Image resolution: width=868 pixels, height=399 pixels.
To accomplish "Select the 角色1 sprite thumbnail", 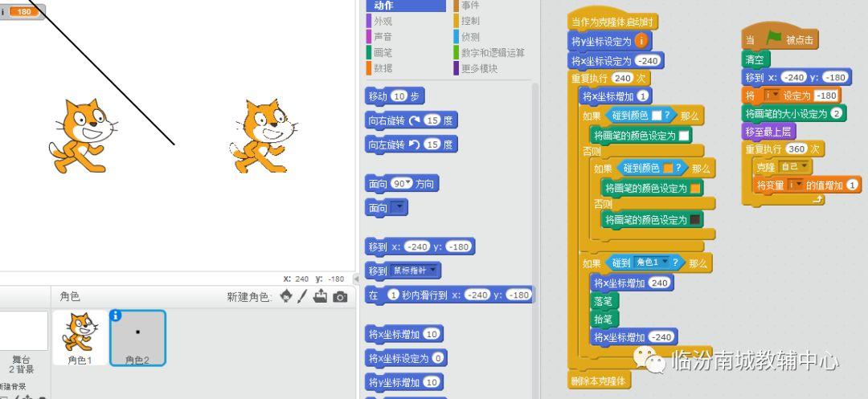I will tap(80, 337).
